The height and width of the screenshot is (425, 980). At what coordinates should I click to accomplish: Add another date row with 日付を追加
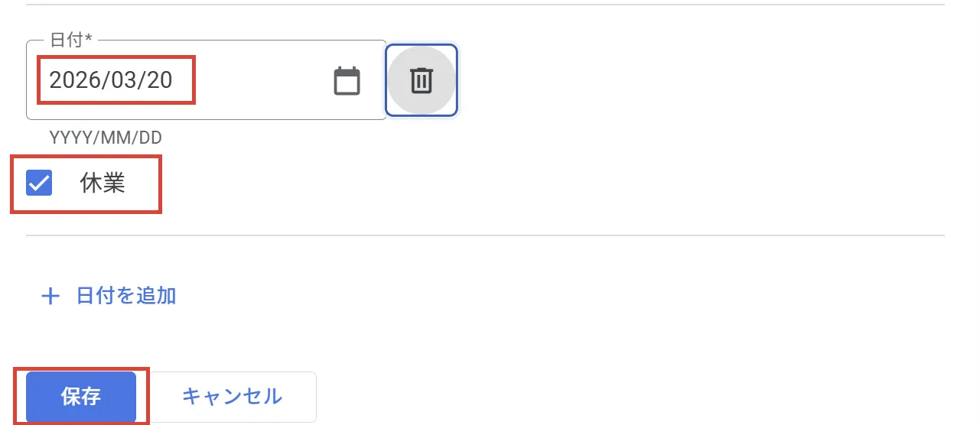pyautogui.click(x=126, y=296)
